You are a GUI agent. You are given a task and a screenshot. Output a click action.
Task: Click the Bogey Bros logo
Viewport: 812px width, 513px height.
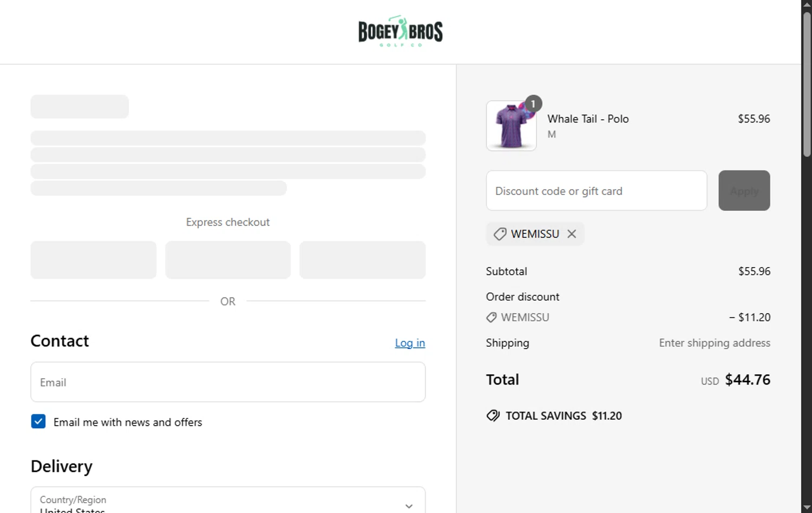401,31
